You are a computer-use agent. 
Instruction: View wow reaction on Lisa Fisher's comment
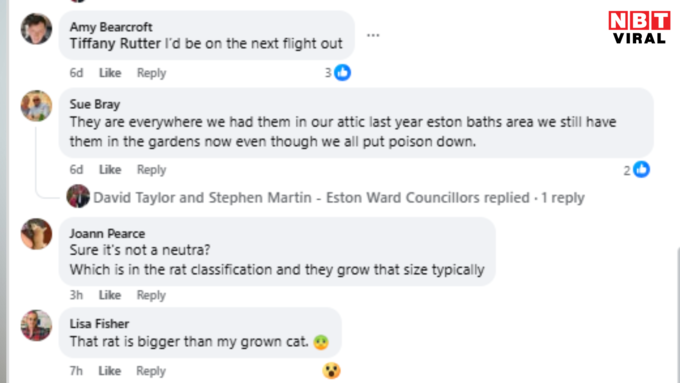pos(331,371)
